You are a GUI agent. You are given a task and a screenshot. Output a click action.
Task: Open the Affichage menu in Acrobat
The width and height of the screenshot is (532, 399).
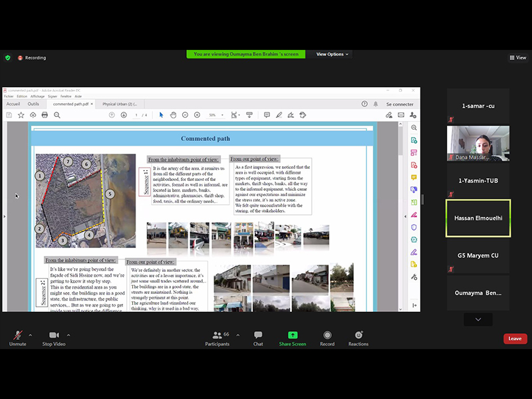[x=39, y=96]
